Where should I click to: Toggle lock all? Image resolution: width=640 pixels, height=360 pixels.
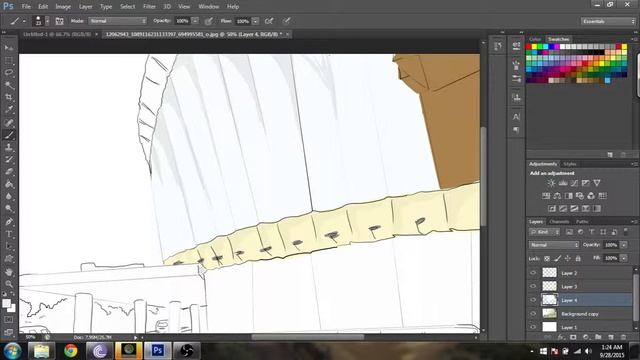[578, 258]
